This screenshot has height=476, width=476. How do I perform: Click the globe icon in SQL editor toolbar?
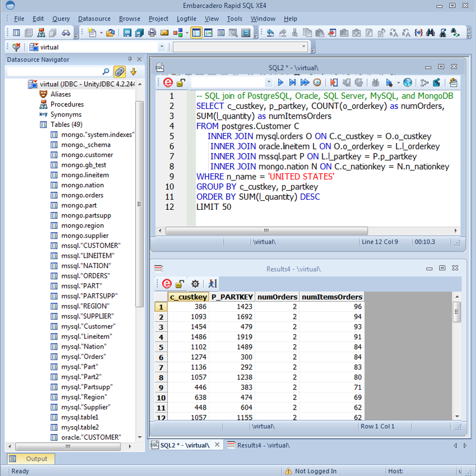(407, 82)
